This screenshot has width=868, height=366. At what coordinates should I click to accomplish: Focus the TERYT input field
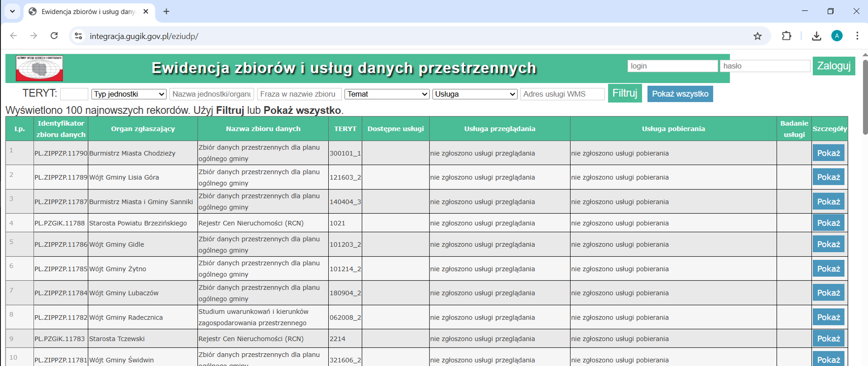tap(74, 94)
